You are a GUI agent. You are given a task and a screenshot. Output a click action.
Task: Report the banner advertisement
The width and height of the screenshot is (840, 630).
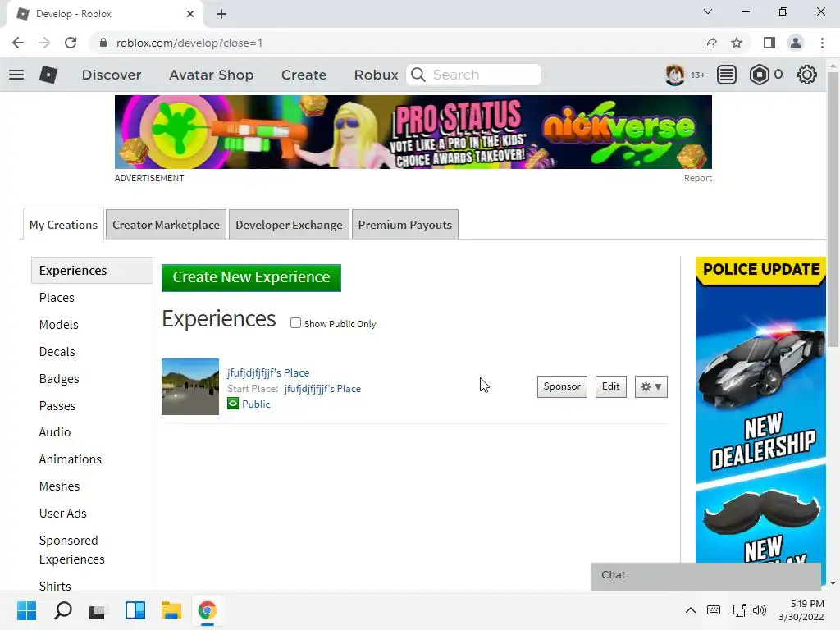697,178
